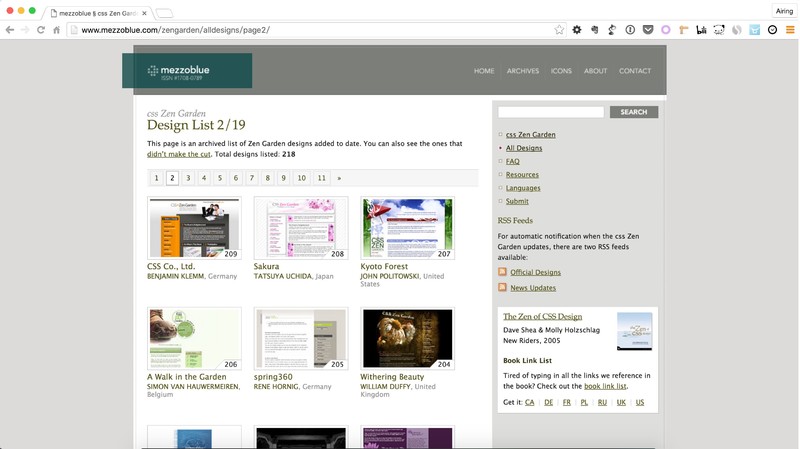Screen dimensions: 800x449
Task: Open the spring360 design thumbnail
Action: click(x=301, y=338)
